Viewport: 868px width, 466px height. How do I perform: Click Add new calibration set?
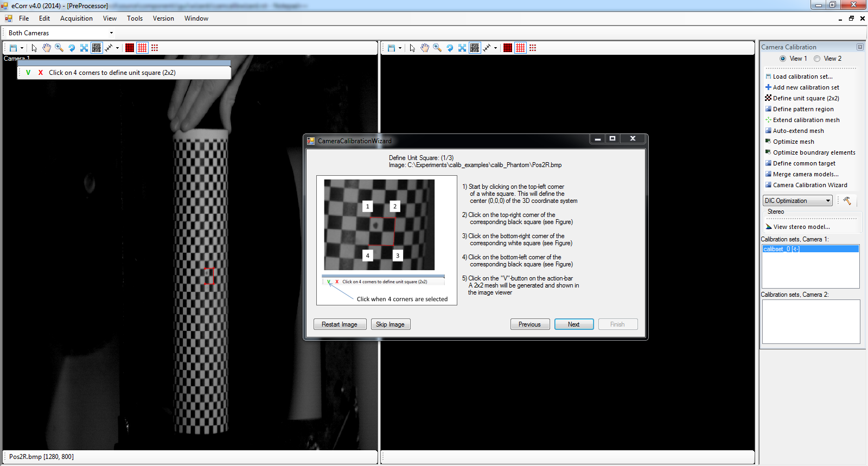tap(802, 87)
